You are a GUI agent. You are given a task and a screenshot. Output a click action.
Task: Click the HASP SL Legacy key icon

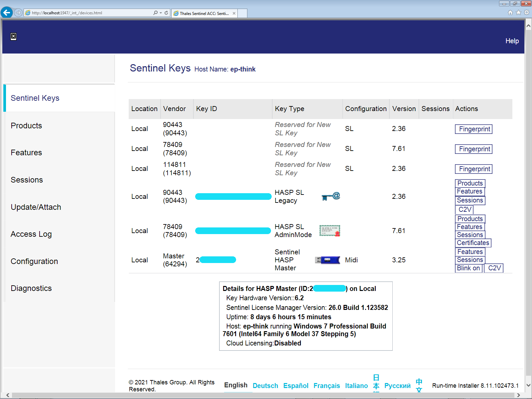pyautogui.click(x=331, y=196)
